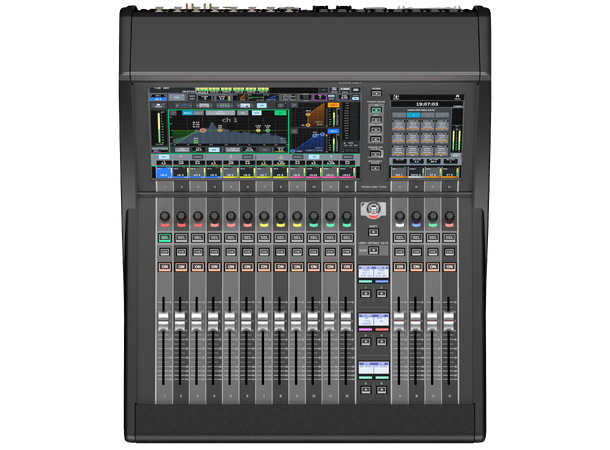The width and height of the screenshot is (610, 450).
Task: Click the upper display above User Defined Keys 1-2
Action: click(373, 271)
